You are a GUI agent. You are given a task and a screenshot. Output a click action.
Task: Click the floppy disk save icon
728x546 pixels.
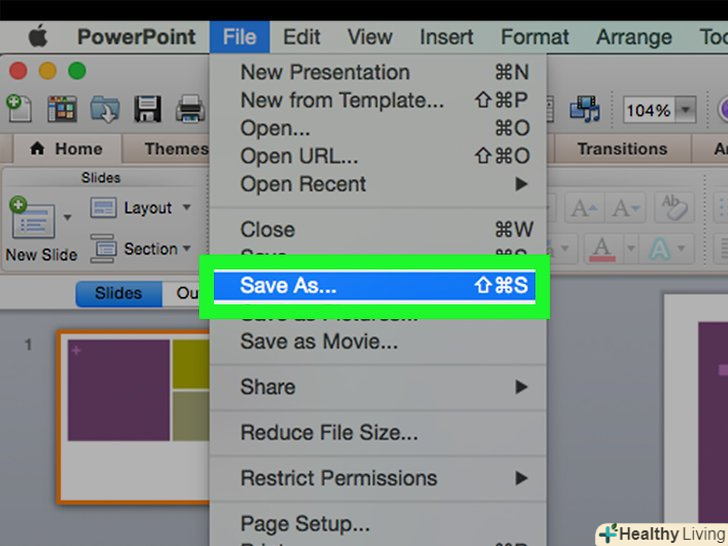pos(148,108)
